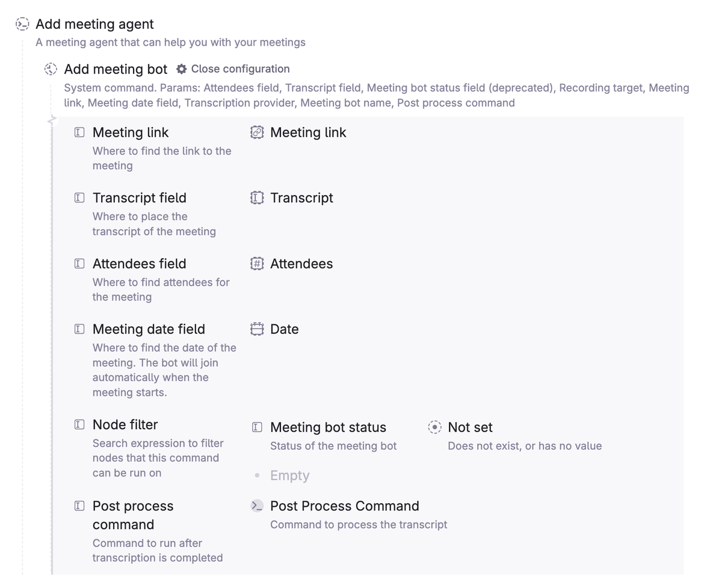The height and width of the screenshot is (588, 722).
Task: Click the icon beside Meeting bot status
Action: (x=257, y=427)
